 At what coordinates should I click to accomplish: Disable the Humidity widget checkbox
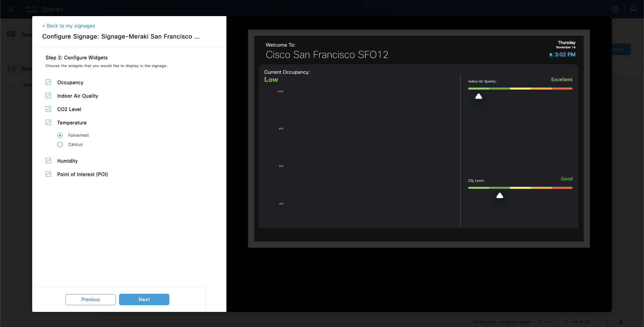click(48, 161)
